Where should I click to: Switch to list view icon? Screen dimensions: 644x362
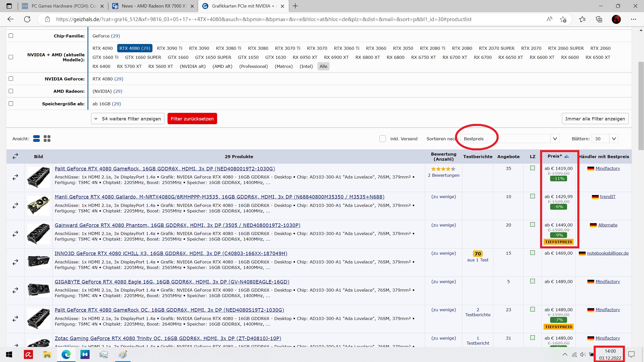click(36, 139)
